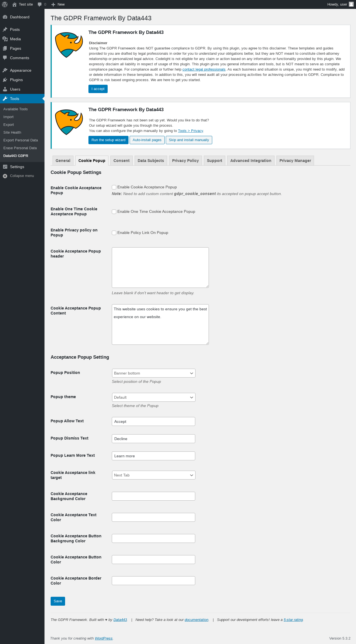Open the documentation link
This screenshot has width=356, height=644.
(x=196, y=620)
